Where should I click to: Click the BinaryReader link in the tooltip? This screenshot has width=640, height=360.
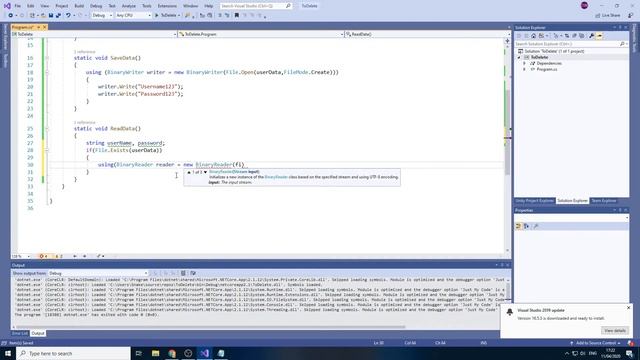[276, 177]
